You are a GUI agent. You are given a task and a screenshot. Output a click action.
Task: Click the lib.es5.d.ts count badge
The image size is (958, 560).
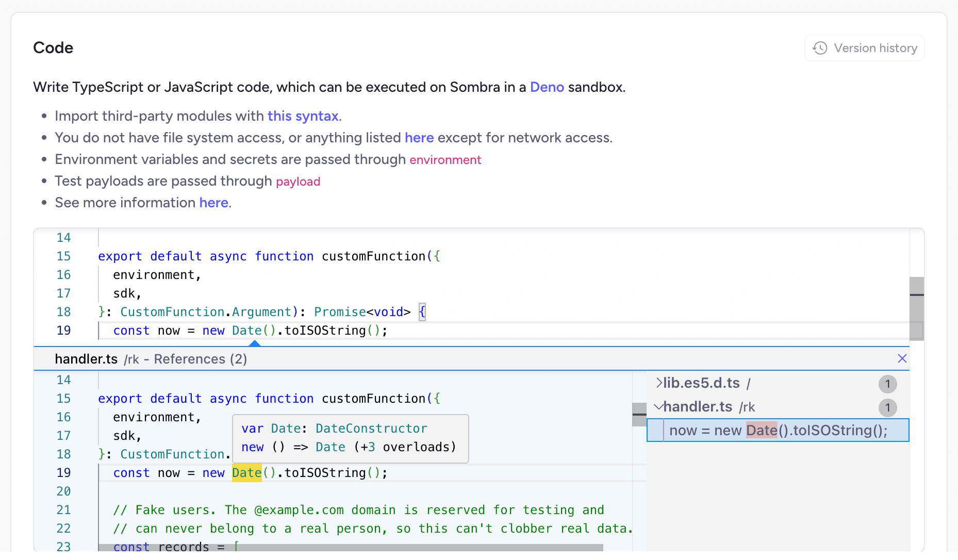[887, 384]
